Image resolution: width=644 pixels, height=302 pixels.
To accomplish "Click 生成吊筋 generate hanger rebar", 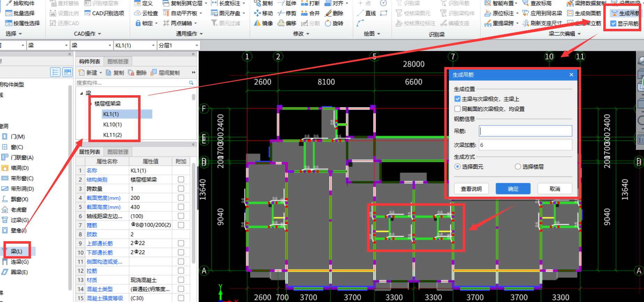I will (x=625, y=13).
